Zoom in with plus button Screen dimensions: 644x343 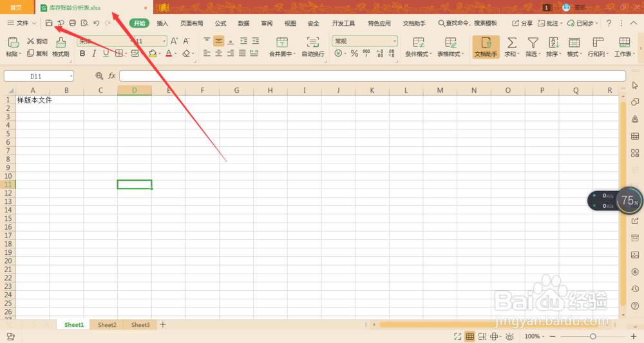pyautogui.click(x=633, y=337)
